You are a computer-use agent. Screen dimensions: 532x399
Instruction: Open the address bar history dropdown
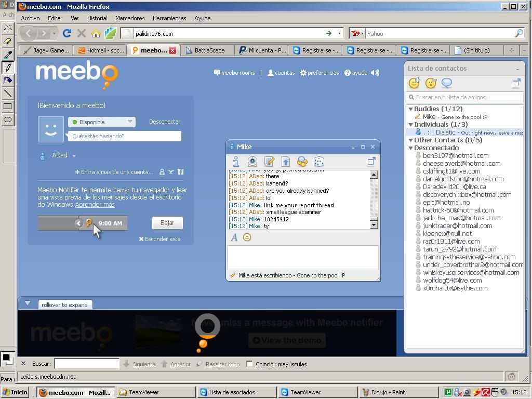[339, 33]
